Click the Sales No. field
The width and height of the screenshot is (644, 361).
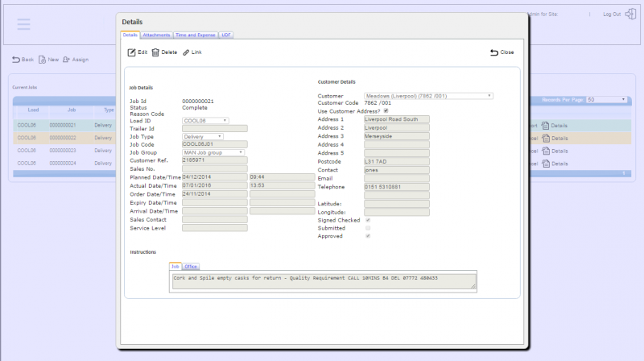[x=215, y=168]
